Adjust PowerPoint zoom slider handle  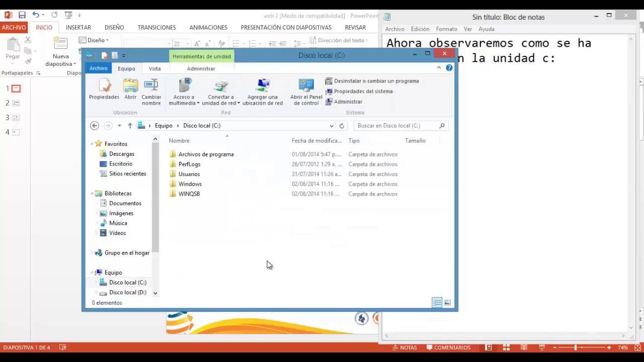(576, 347)
